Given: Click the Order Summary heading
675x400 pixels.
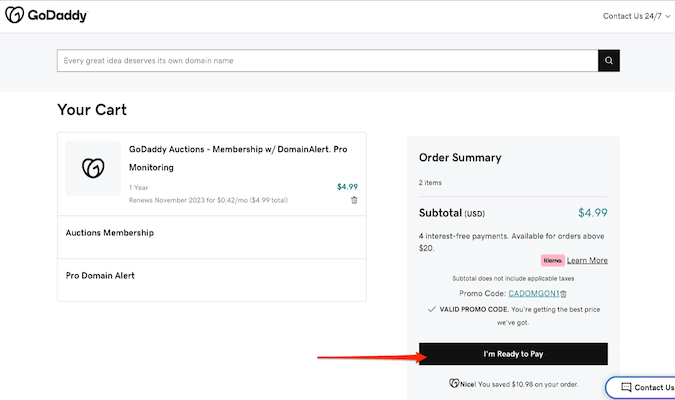Looking at the screenshot, I should (x=460, y=158).
